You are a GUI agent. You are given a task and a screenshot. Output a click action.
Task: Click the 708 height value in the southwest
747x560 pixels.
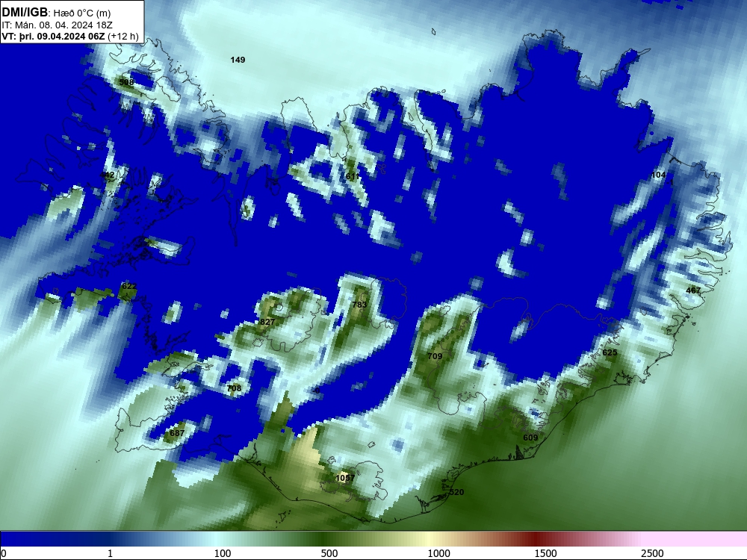(x=234, y=388)
